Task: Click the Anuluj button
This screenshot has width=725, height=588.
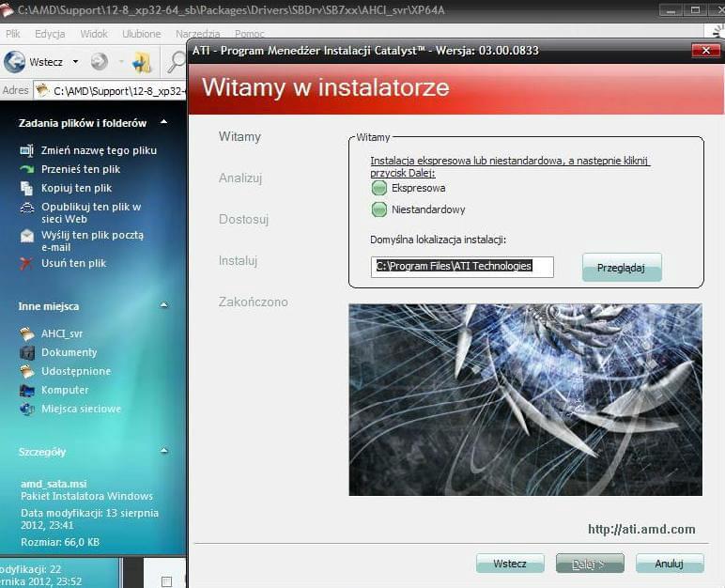Action: 670,564
